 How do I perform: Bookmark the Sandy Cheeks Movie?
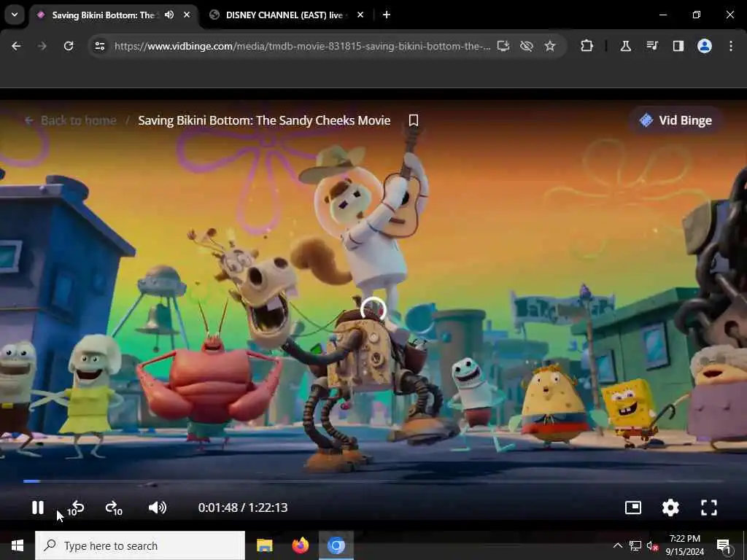(x=414, y=120)
